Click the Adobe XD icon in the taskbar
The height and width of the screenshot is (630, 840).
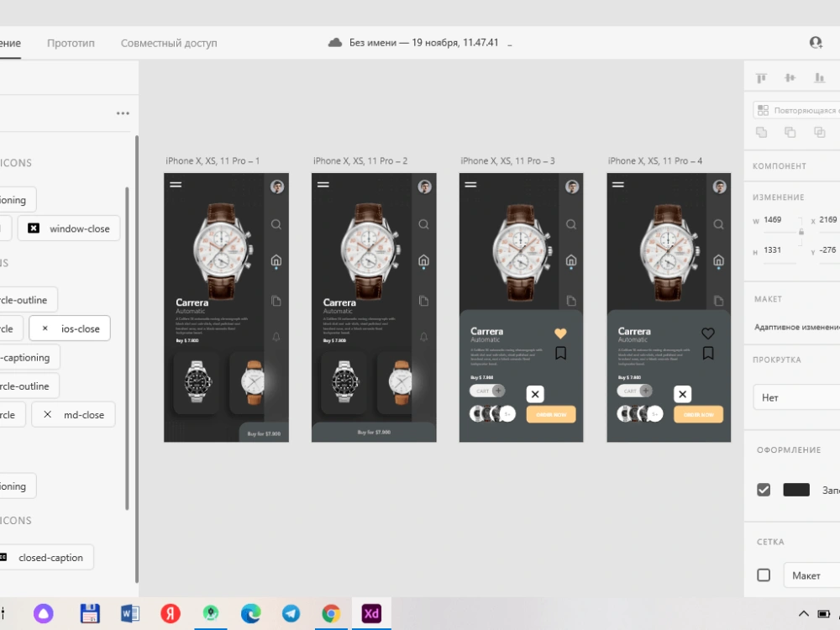coord(371,613)
